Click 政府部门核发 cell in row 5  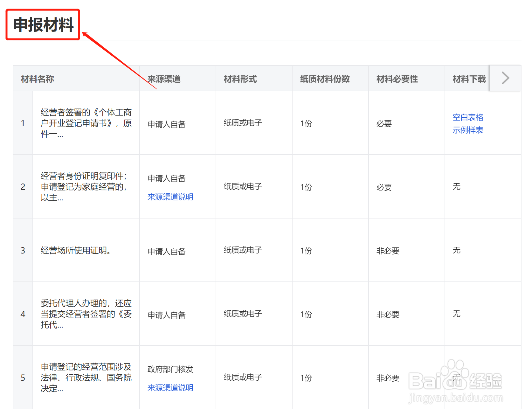(170, 369)
